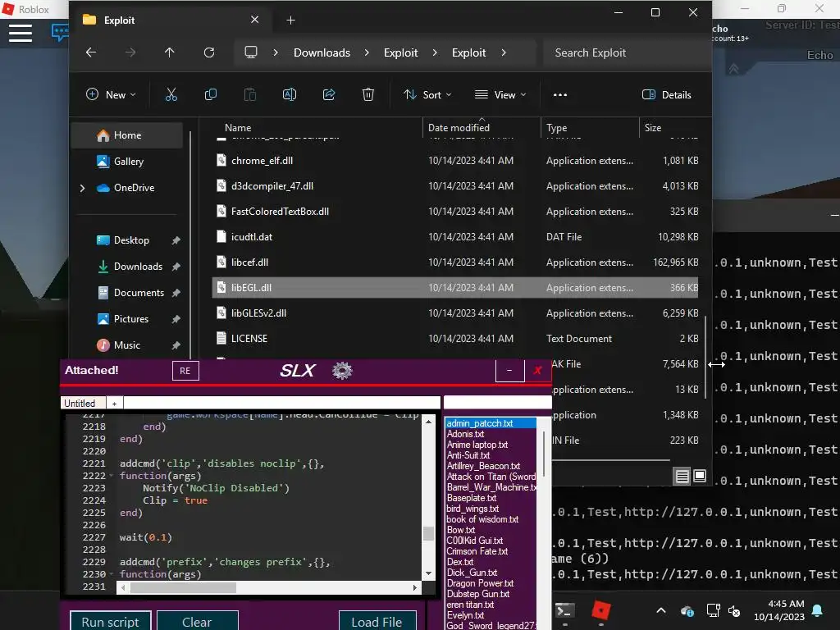Go back in File Explorer
The width and height of the screenshot is (840, 630).
point(91,52)
